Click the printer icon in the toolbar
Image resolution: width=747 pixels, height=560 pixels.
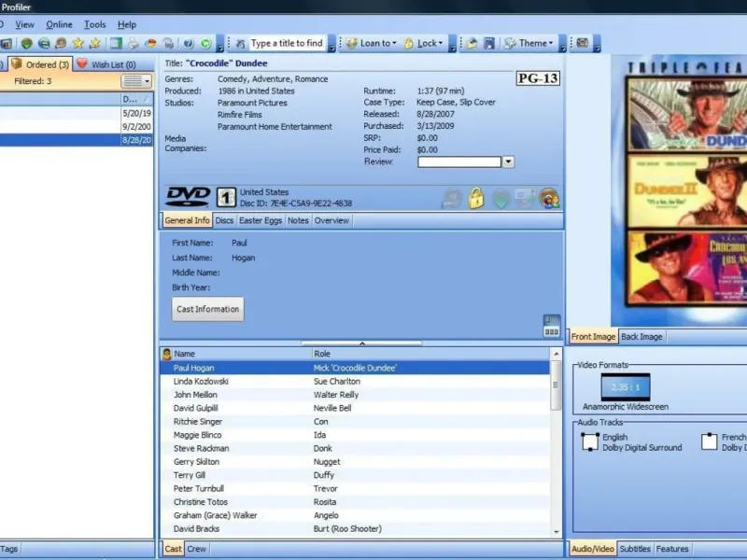tap(133, 43)
